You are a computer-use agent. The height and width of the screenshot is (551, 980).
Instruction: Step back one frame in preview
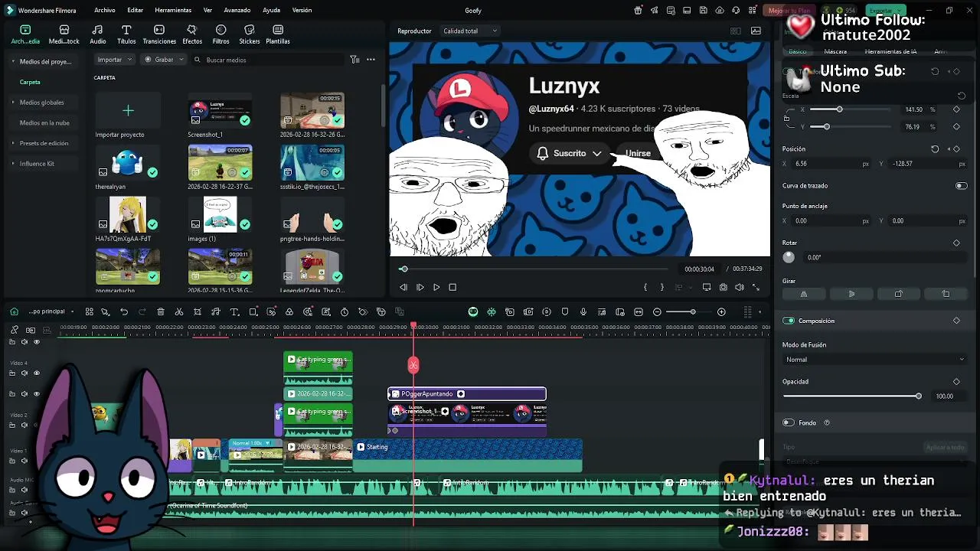click(x=403, y=287)
